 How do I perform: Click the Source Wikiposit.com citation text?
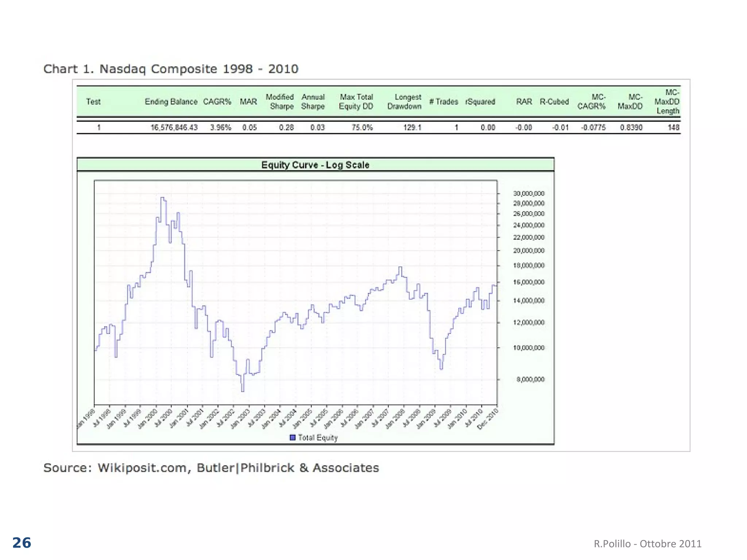[211, 468]
